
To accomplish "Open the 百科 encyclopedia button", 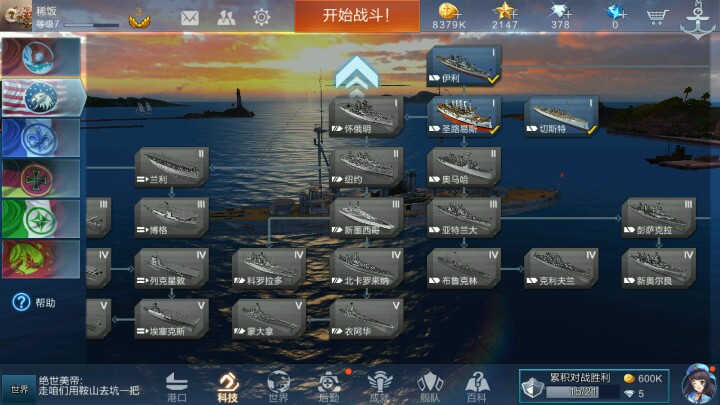I will click(x=477, y=387).
